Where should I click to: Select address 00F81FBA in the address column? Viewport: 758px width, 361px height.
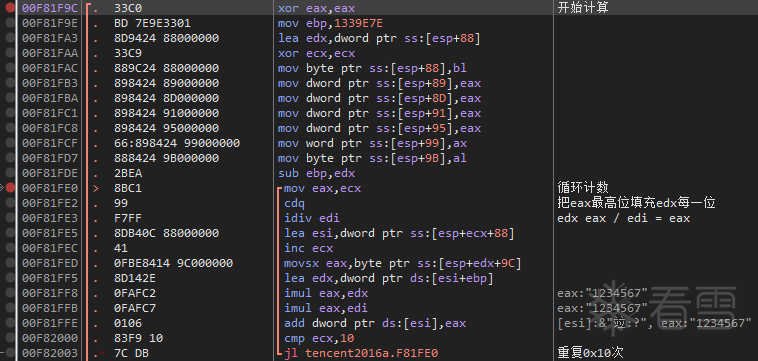[50, 98]
